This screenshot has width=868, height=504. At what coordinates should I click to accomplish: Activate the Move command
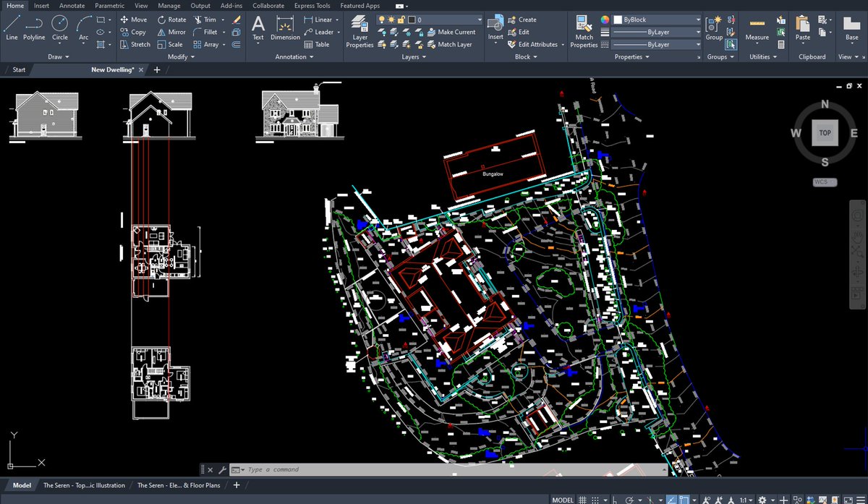[133, 20]
